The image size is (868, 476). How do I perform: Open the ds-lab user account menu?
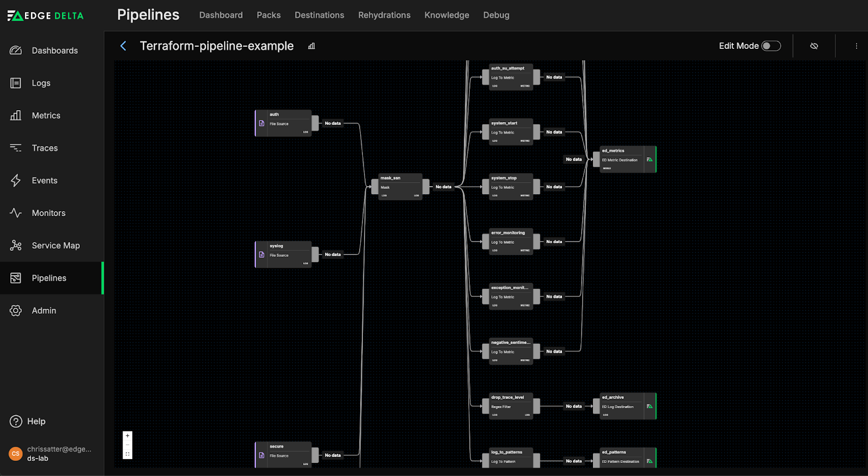pos(52,454)
